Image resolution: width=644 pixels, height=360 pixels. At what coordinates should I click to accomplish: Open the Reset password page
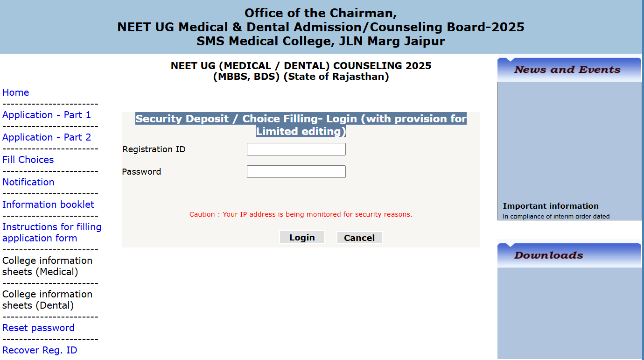pyautogui.click(x=38, y=328)
